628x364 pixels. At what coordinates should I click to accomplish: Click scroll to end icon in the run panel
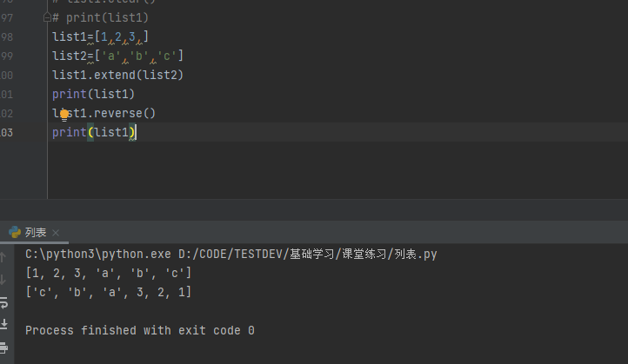(4, 324)
